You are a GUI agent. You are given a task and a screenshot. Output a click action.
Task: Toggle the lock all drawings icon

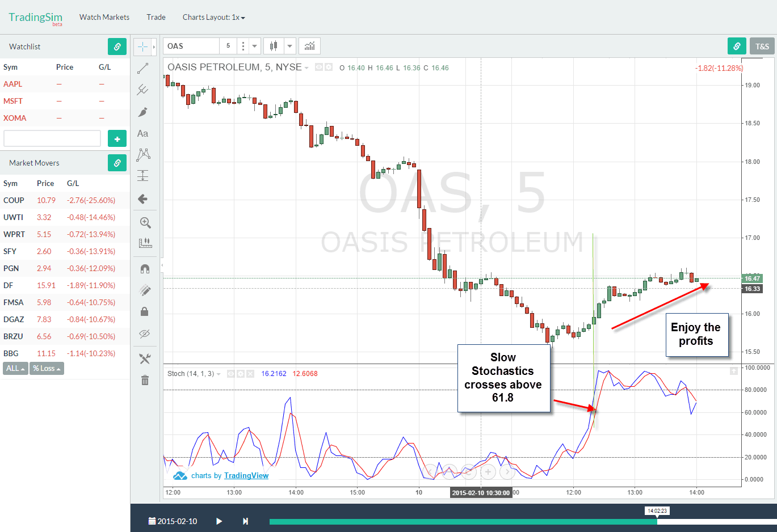click(144, 312)
